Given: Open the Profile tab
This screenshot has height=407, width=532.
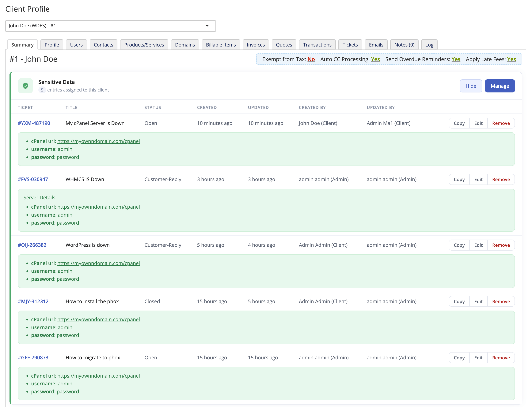Looking at the screenshot, I should click(x=52, y=45).
